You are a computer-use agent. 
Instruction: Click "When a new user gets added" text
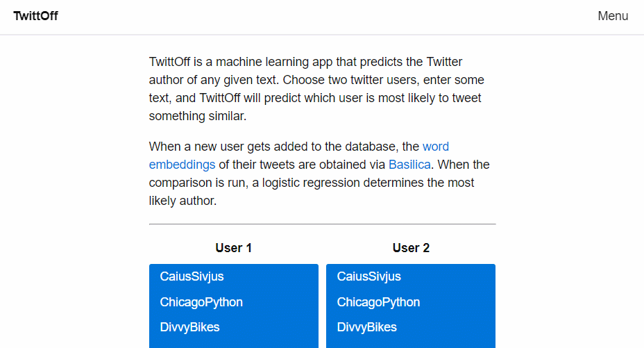tap(222, 147)
